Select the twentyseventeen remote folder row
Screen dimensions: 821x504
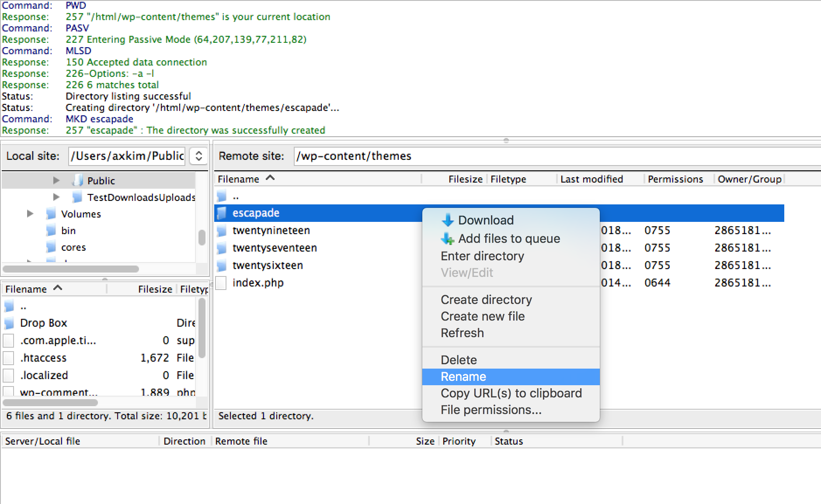click(x=499, y=248)
